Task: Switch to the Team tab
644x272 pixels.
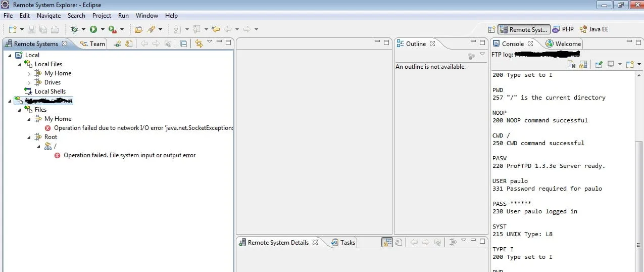Action: [93, 44]
